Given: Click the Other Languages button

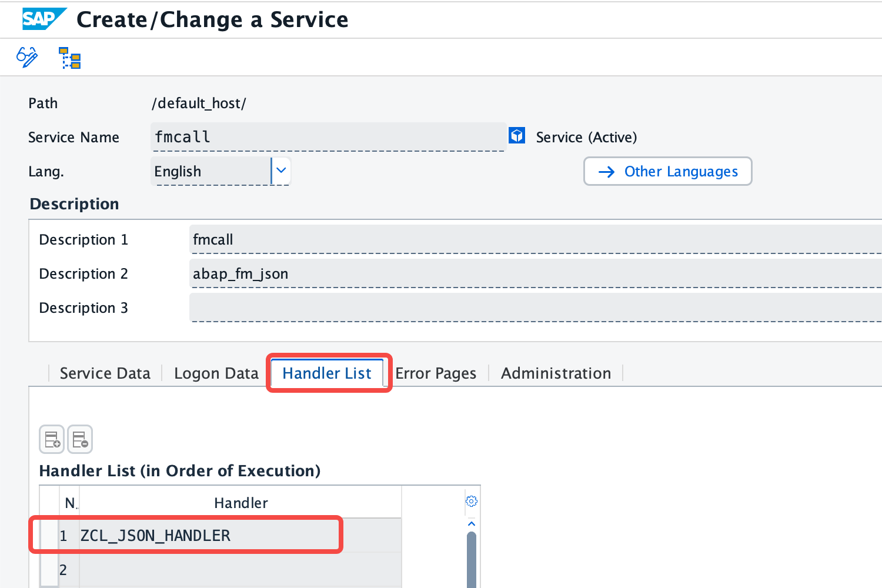Looking at the screenshot, I should (668, 171).
